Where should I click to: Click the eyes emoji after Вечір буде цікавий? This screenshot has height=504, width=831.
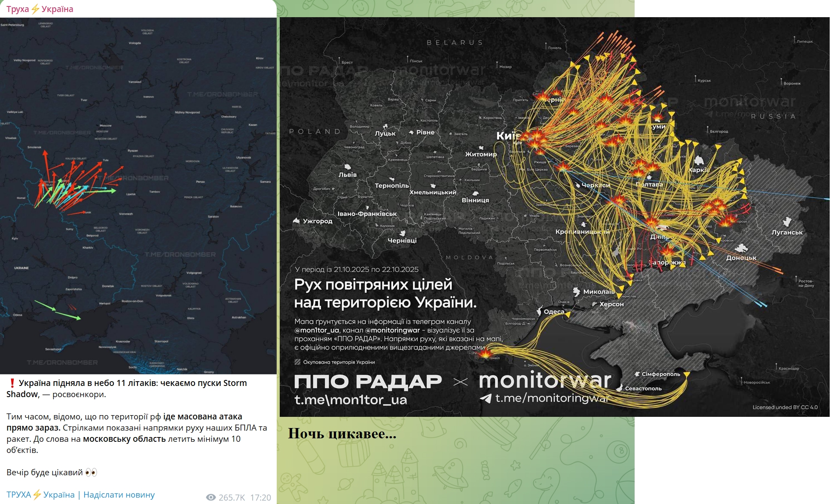91,472
